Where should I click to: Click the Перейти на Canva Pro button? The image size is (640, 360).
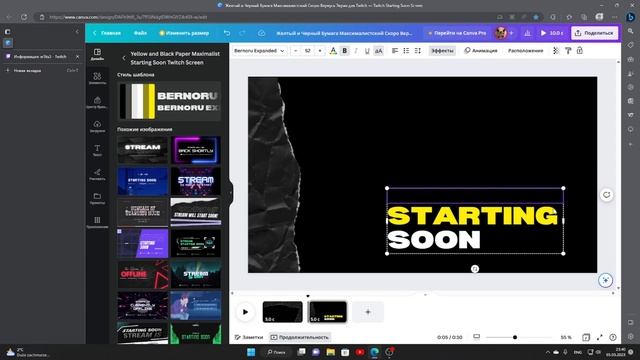[457, 33]
